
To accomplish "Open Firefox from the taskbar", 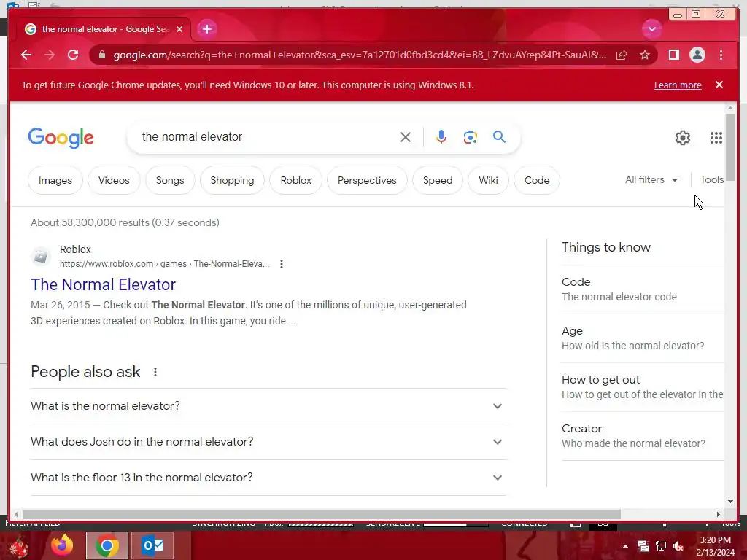I will pos(62,545).
